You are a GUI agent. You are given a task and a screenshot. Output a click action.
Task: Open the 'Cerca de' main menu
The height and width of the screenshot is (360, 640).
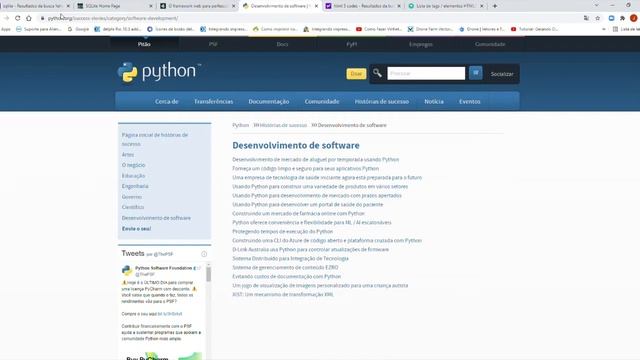tap(167, 102)
